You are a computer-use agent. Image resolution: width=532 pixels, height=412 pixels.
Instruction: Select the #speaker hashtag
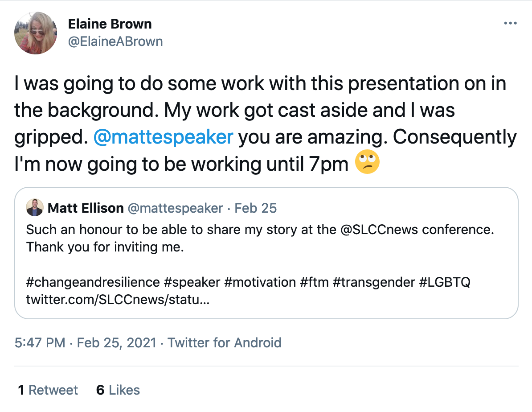coord(192,282)
